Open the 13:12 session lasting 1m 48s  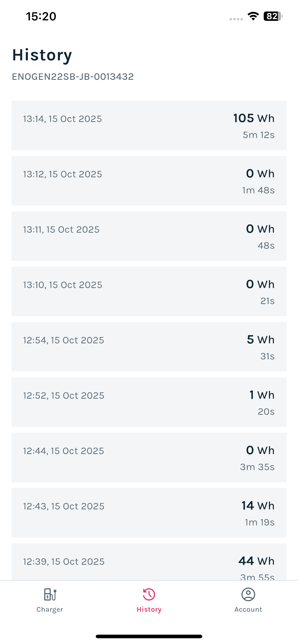[149, 181]
